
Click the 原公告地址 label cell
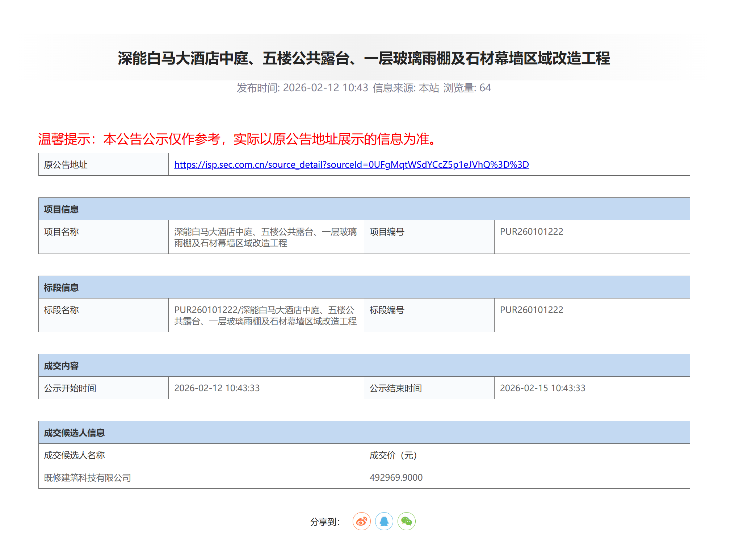click(66, 165)
